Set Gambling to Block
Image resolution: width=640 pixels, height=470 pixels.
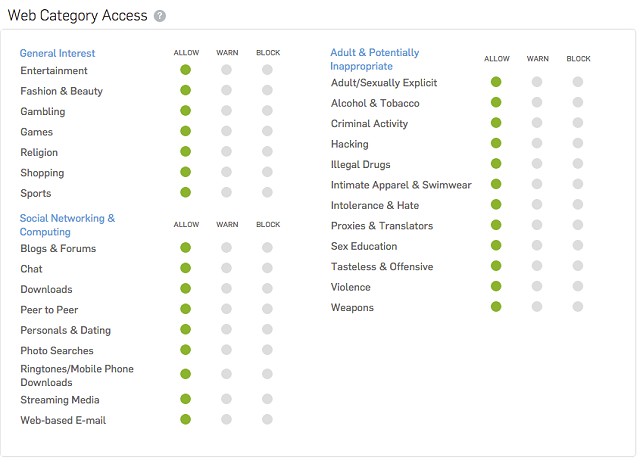tap(267, 111)
